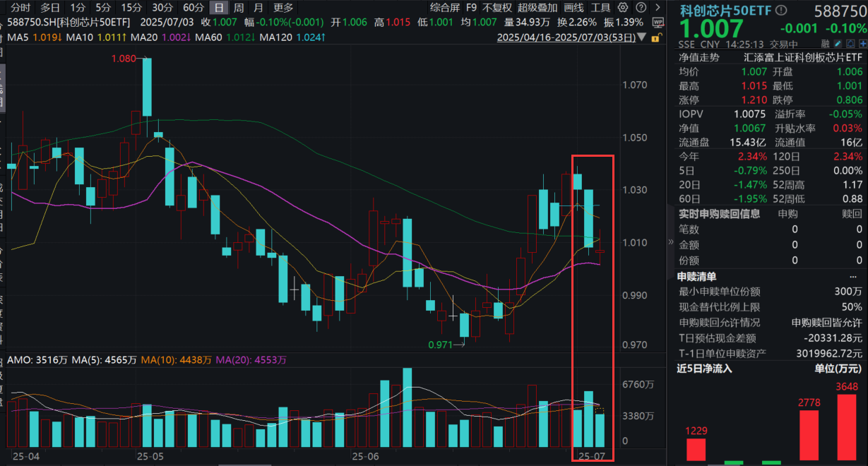The width and height of the screenshot is (868, 466).
Task: Click the blue plus icon beside the bell
Action: (863, 43)
